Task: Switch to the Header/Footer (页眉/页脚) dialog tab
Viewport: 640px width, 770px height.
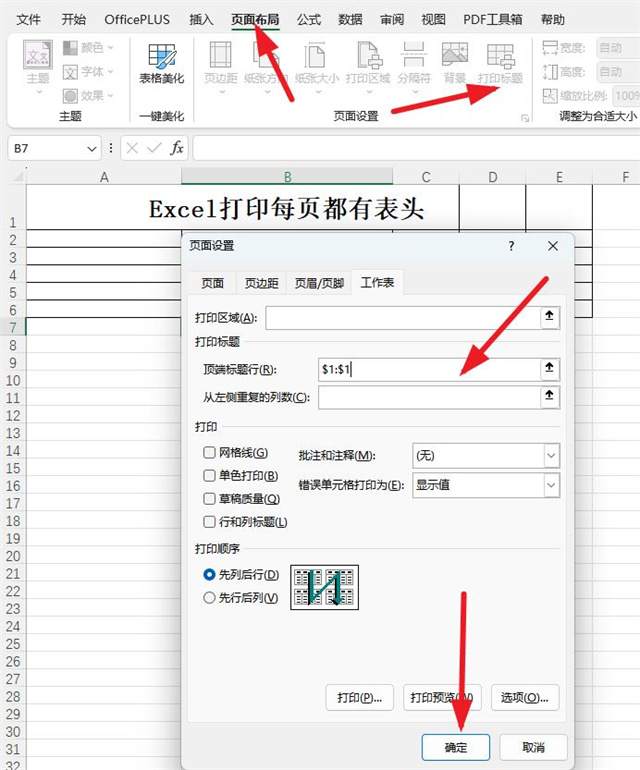Action: [x=319, y=283]
